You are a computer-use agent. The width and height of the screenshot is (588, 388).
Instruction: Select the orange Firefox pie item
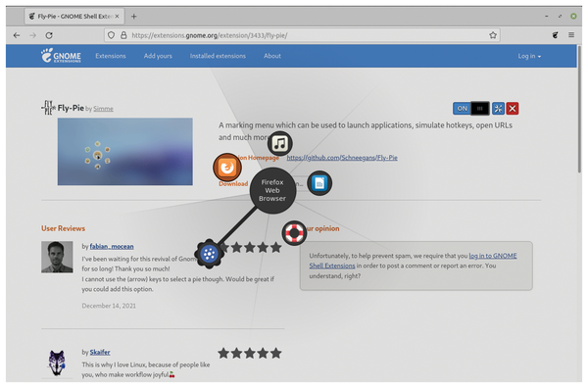pyautogui.click(x=227, y=168)
